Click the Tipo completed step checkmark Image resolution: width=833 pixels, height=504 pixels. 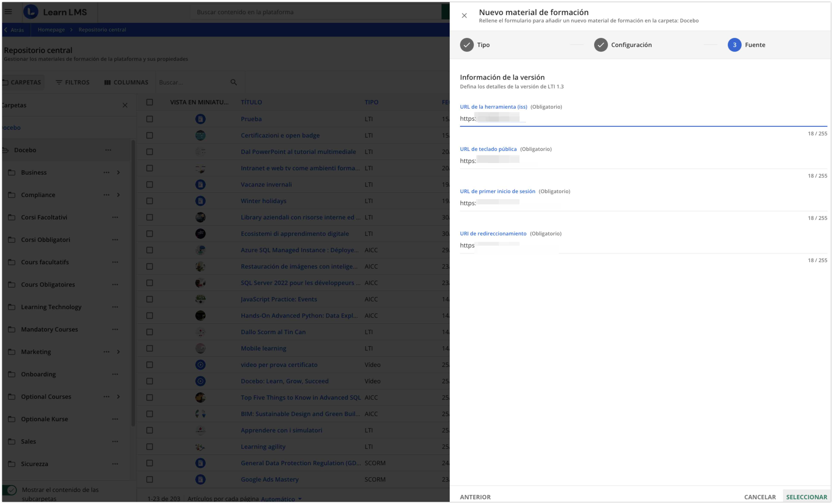(467, 45)
